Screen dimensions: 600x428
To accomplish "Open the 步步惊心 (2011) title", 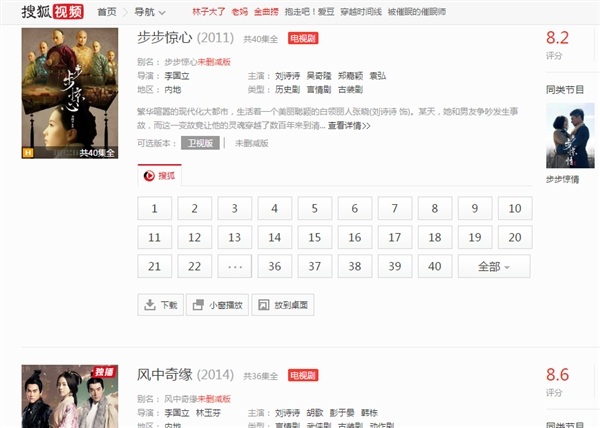I will coord(186,37).
